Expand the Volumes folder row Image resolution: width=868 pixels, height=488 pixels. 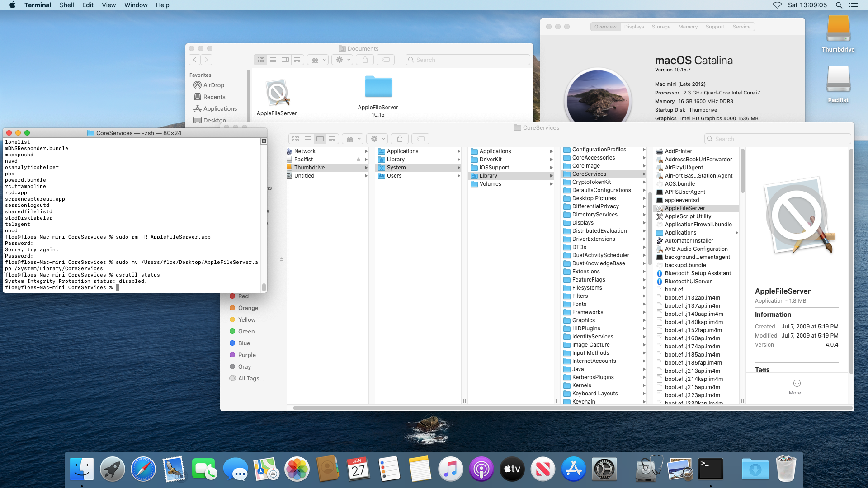[x=552, y=184]
